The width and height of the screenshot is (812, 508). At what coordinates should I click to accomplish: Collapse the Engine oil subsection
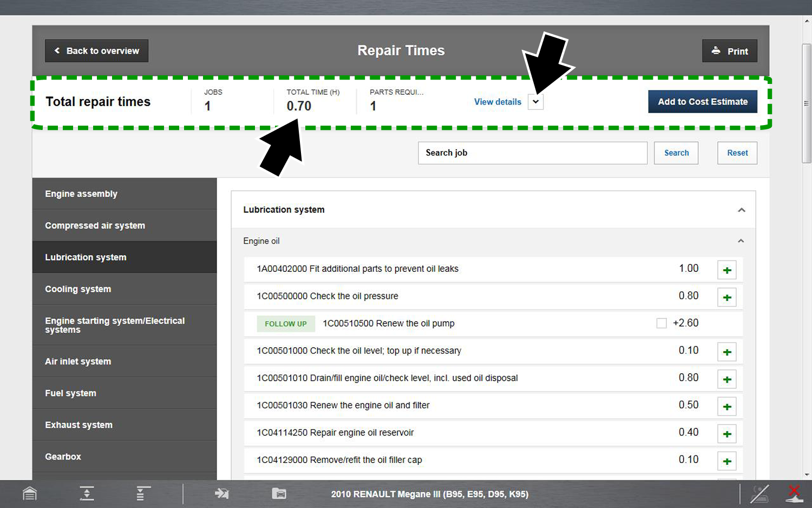741,241
